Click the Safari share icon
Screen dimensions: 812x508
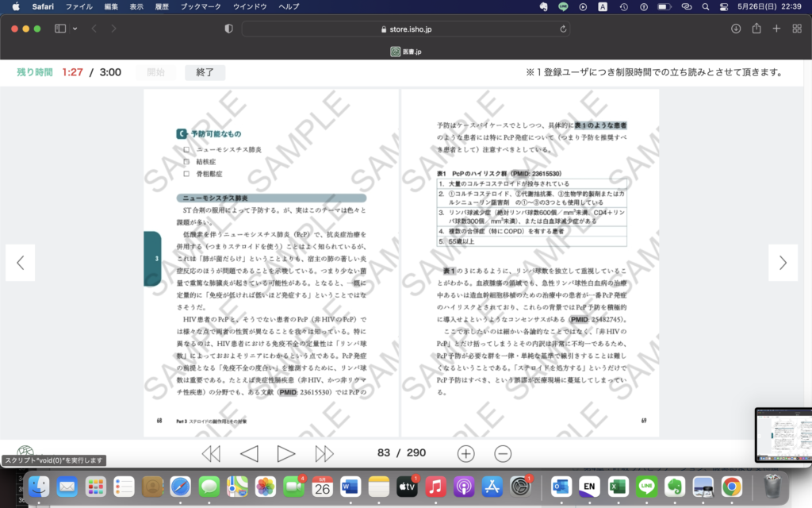click(x=756, y=29)
